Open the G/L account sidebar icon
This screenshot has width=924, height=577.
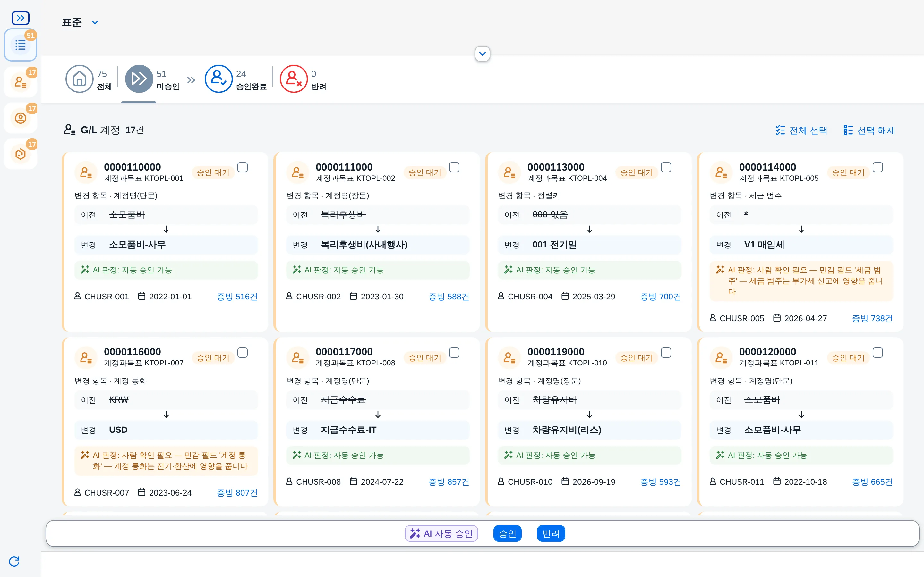[x=20, y=82]
